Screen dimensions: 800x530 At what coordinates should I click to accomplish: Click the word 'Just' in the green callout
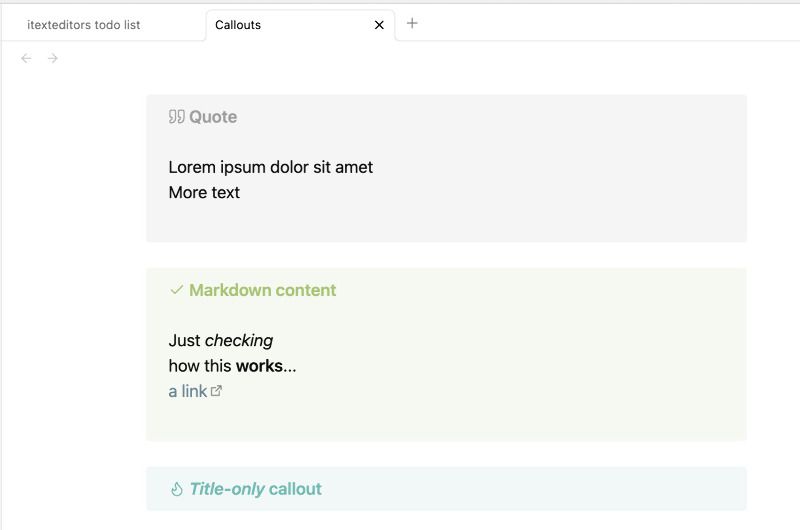click(184, 340)
